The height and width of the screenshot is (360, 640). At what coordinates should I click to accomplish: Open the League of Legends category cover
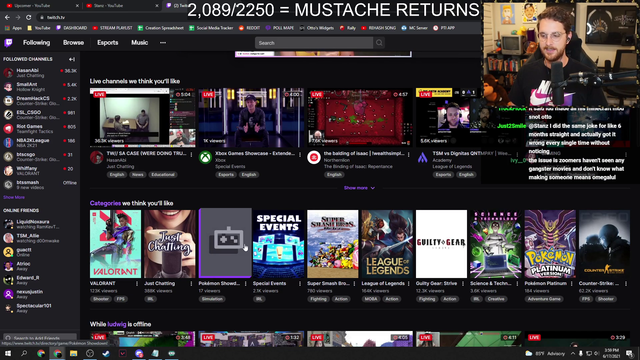pos(387,244)
